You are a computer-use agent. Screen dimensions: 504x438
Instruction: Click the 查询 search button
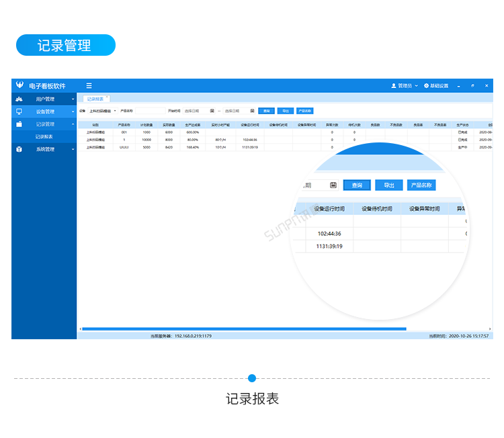[x=266, y=110]
